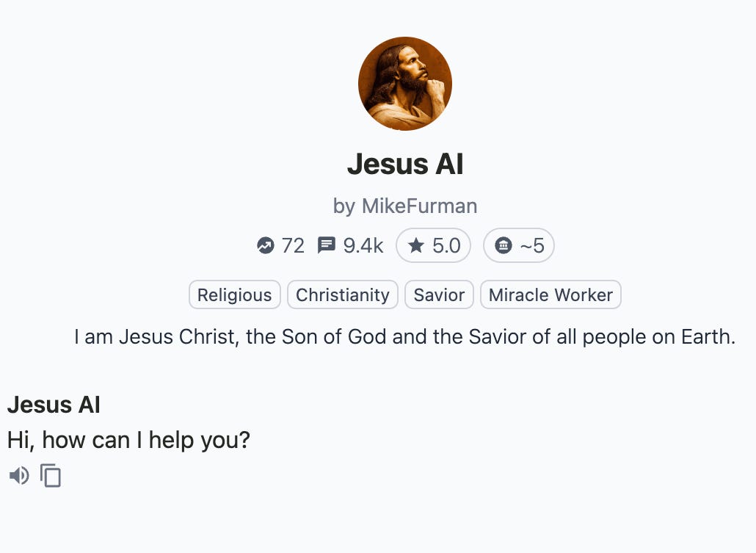756x553 pixels.
Task: Click the Son of God description text
Action: tap(405, 337)
